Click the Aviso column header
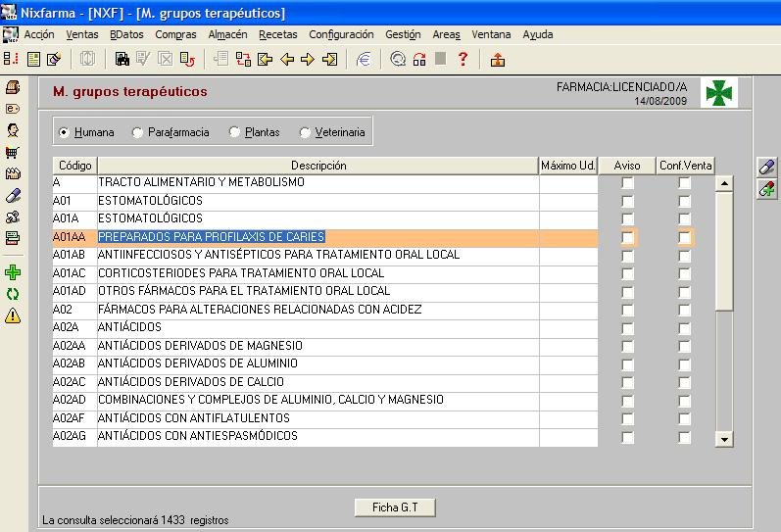781x532 pixels. (627, 166)
